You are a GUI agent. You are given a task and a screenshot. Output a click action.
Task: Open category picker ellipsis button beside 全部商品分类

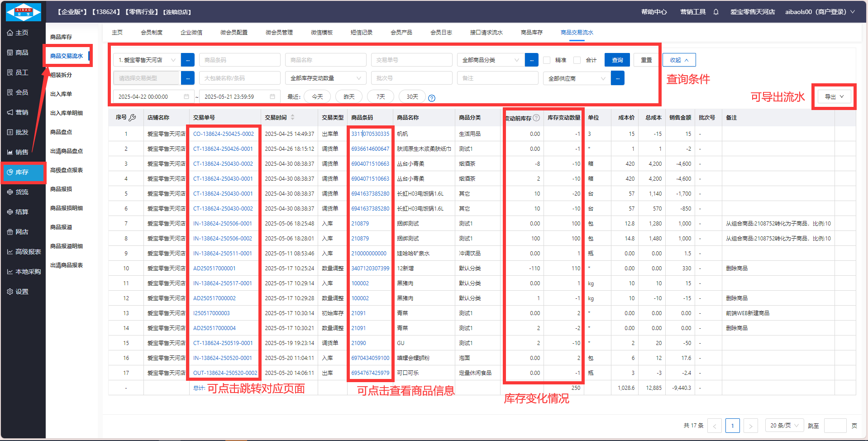[532, 60]
